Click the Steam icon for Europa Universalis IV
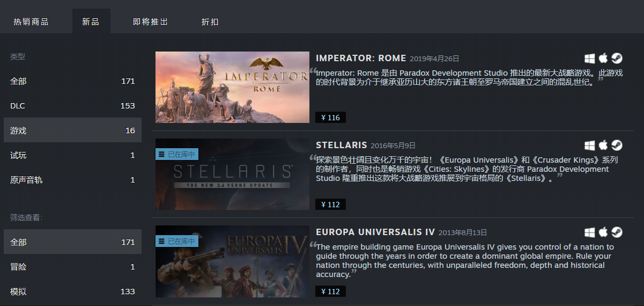The image size is (644, 306). (617, 232)
